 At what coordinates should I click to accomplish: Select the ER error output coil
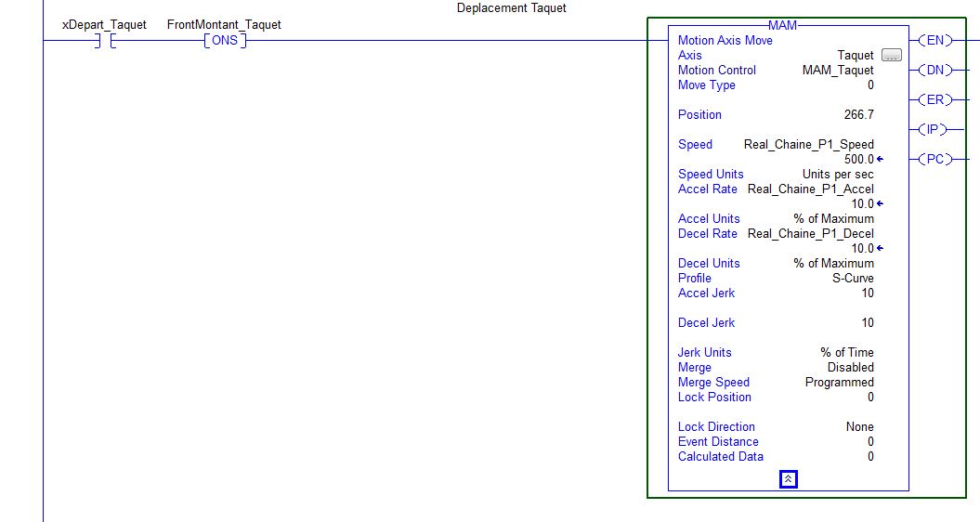click(934, 99)
